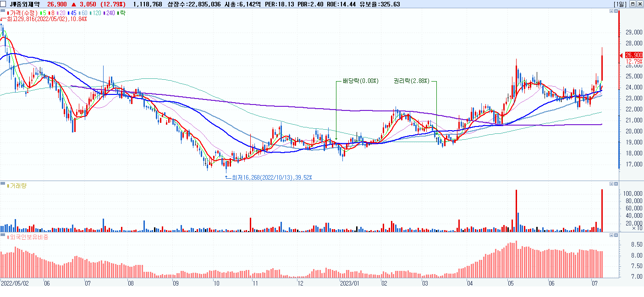Click the PER:18.13 value

280,4
